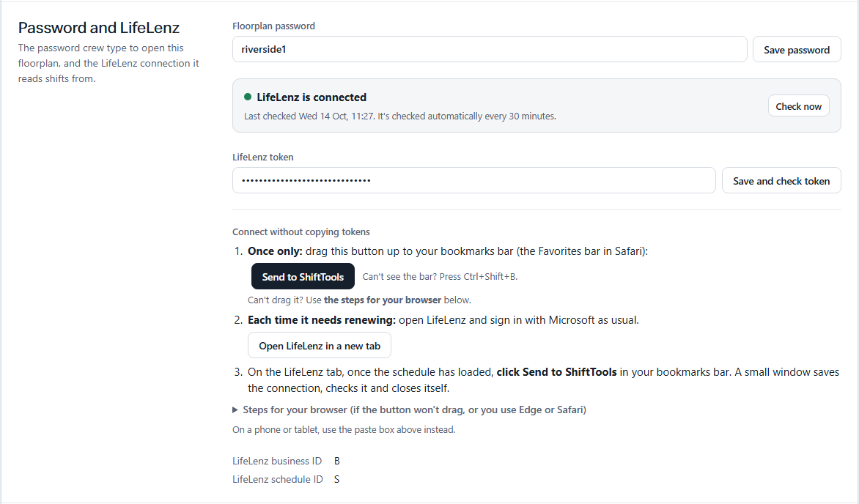Click the business ID value "B"
859x504 pixels.
pos(337,461)
